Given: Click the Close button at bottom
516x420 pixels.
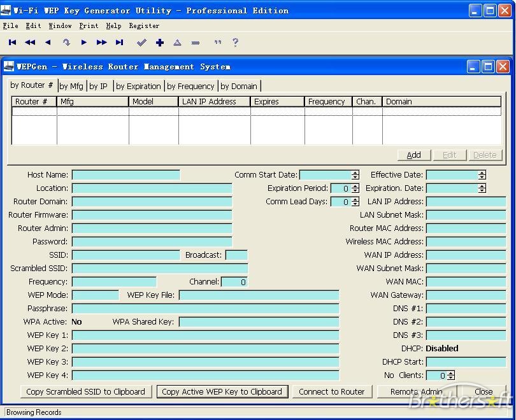Looking at the screenshot, I should click(484, 392).
